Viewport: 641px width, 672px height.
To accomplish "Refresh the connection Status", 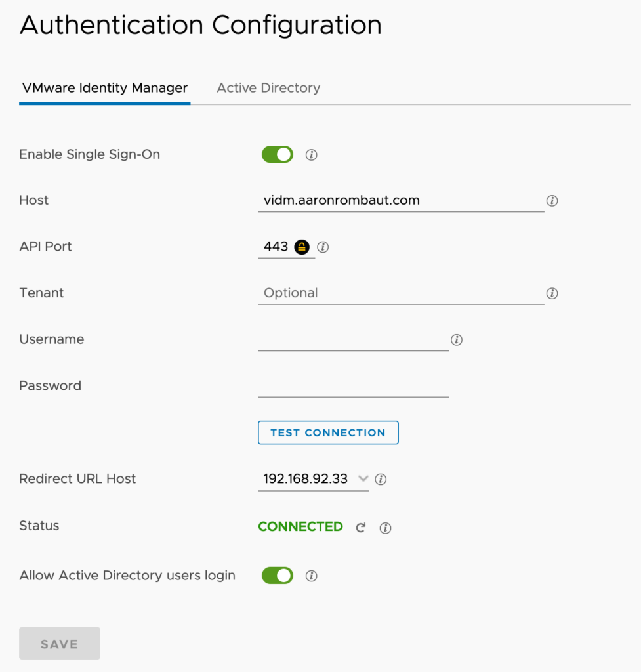I will click(360, 528).
